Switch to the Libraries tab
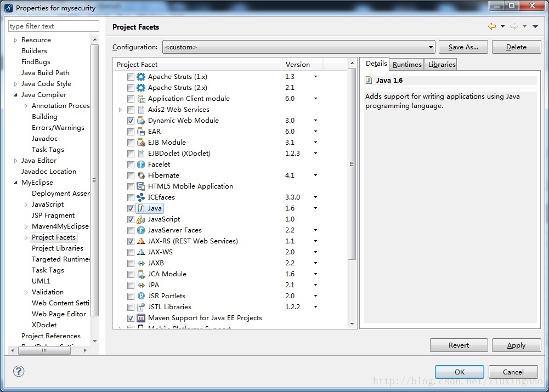Viewport: 549px width, 392px height. click(x=442, y=64)
